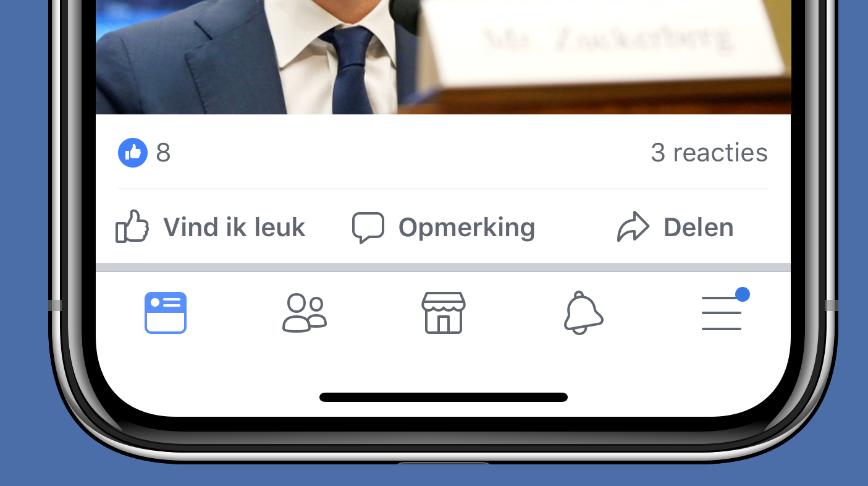This screenshot has height=486, width=868.
Task: Switch to the News Feed tab icon
Action: (x=166, y=313)
